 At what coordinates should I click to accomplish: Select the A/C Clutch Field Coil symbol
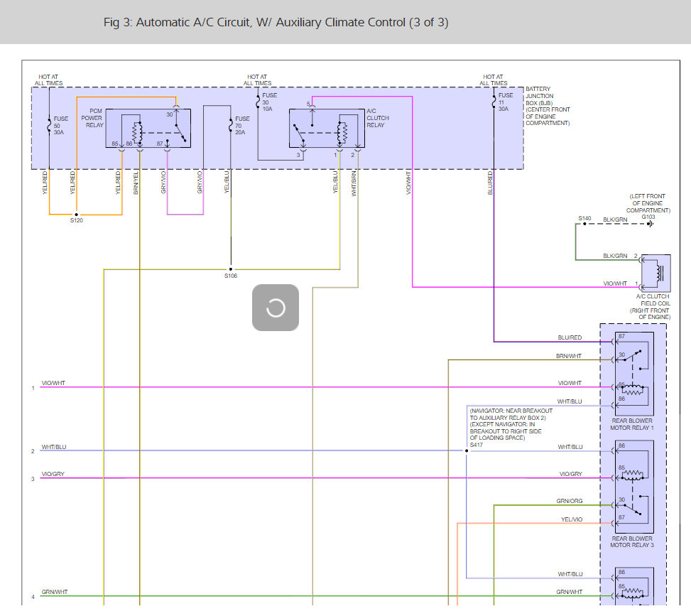click(655, 274)
